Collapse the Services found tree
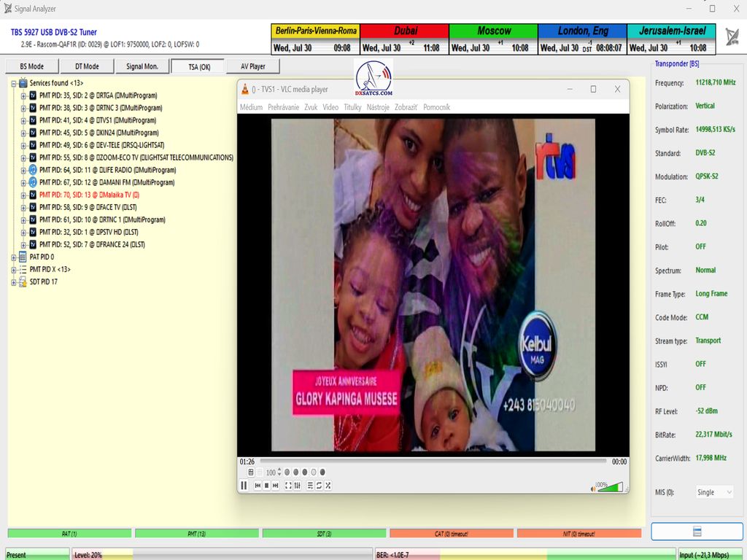747x560 pixels. click(x=13, y=83)
